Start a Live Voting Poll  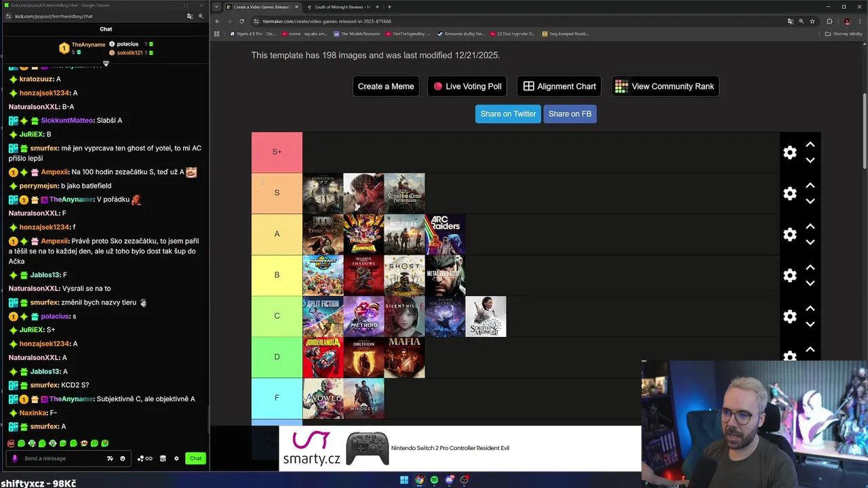467,86
